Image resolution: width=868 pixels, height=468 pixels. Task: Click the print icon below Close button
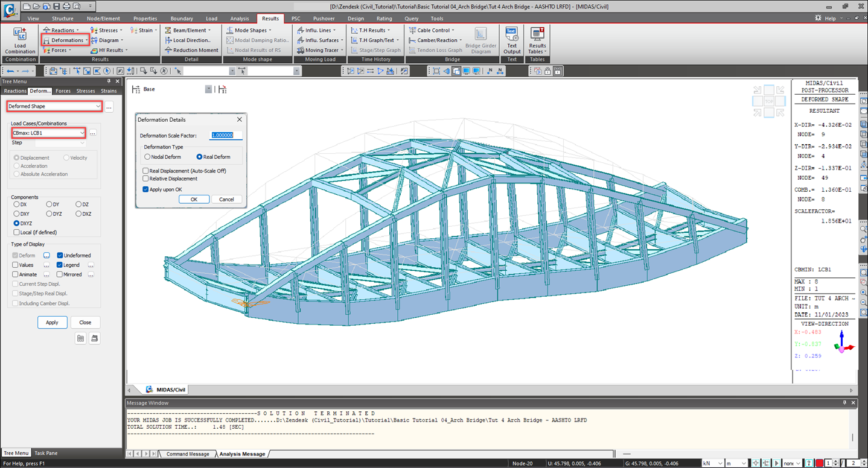(x=94, y=339)
